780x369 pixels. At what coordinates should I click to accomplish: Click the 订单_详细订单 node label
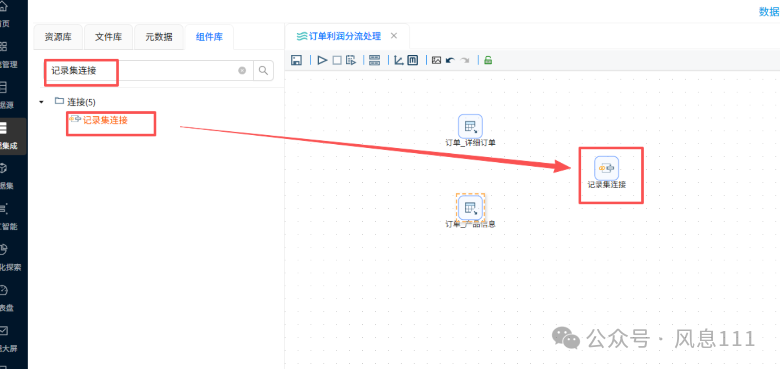pyautogui.click(x=470, y=143)
